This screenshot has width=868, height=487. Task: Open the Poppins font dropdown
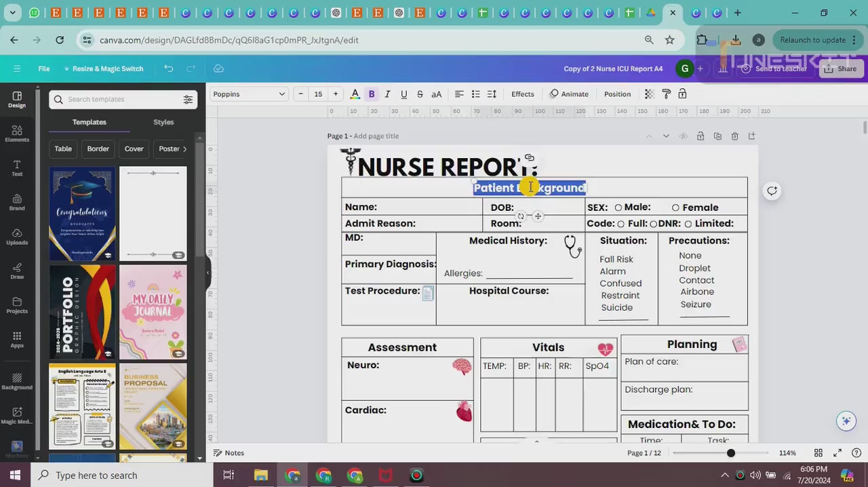[x=249, y=94]
